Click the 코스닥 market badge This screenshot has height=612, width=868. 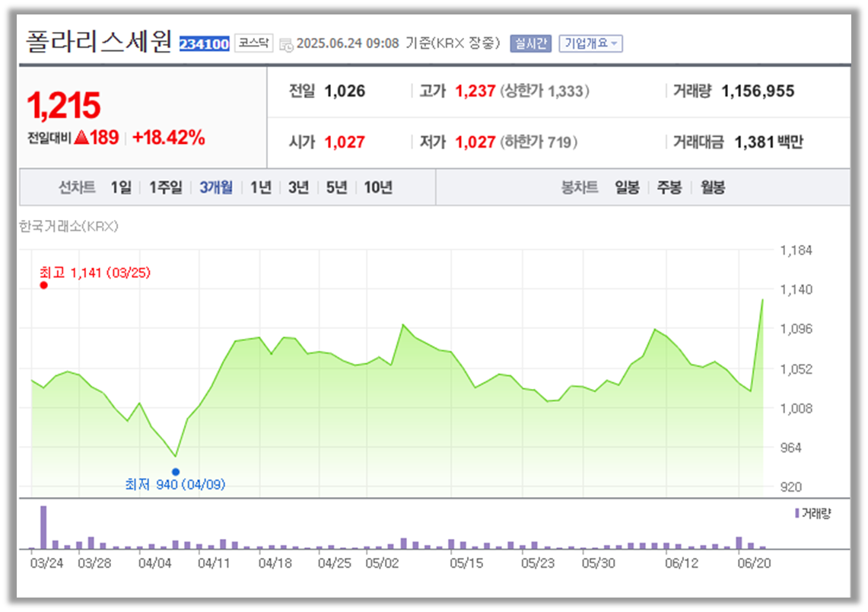coord(253,43)
